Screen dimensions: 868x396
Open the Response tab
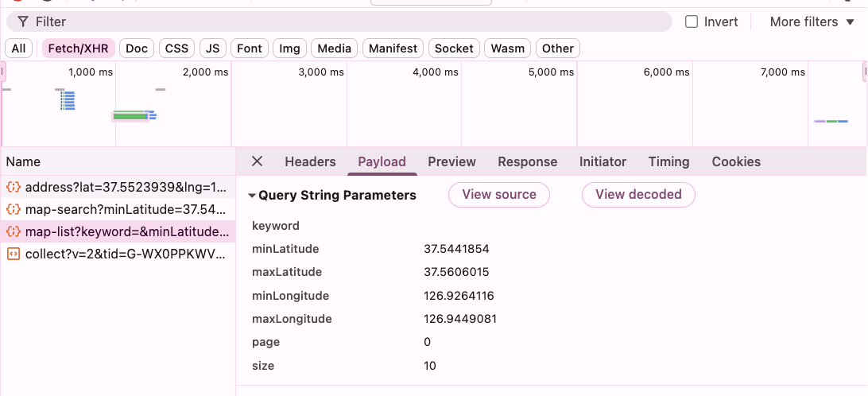[x=527, y=161]
